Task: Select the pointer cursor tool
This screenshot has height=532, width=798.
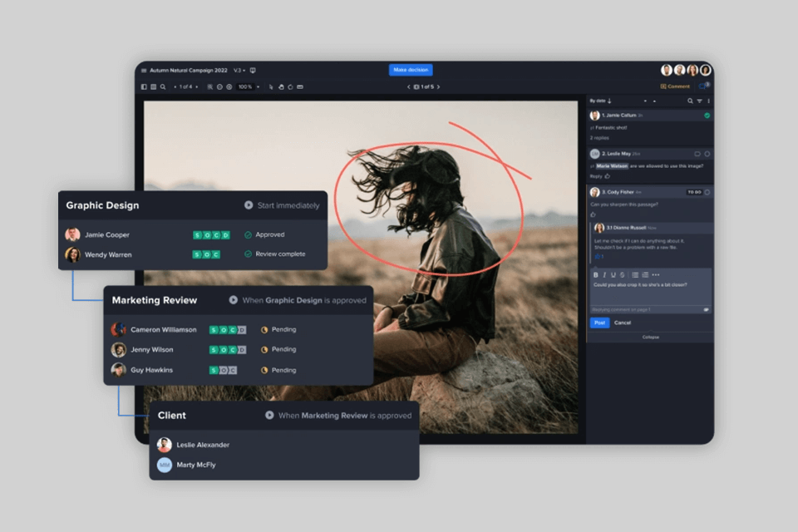Action: point(271,86)
